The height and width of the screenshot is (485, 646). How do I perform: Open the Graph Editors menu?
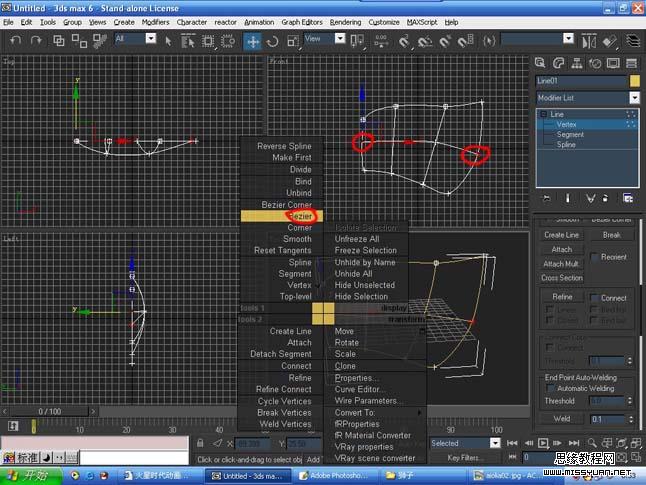click(x=302, y=22)
